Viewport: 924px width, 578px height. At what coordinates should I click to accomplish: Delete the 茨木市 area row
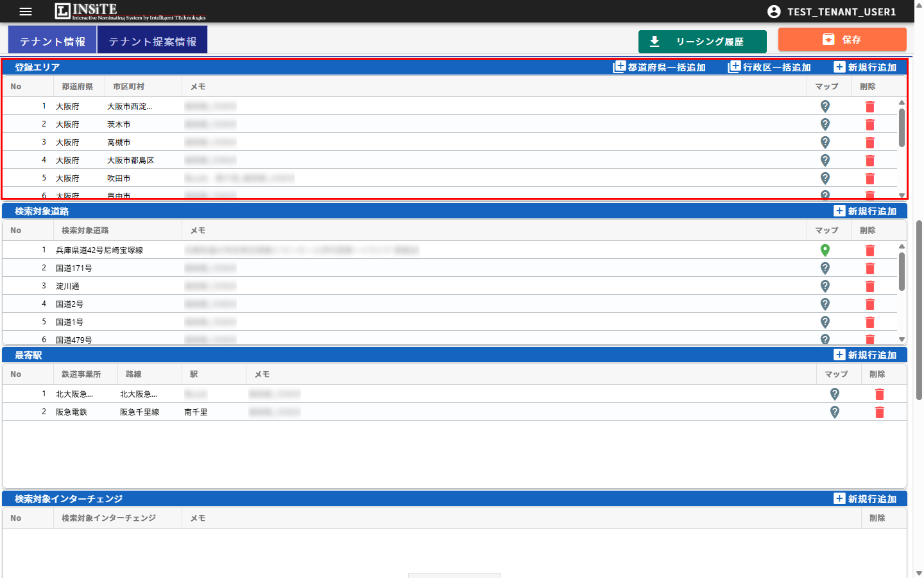coord(869,125)
